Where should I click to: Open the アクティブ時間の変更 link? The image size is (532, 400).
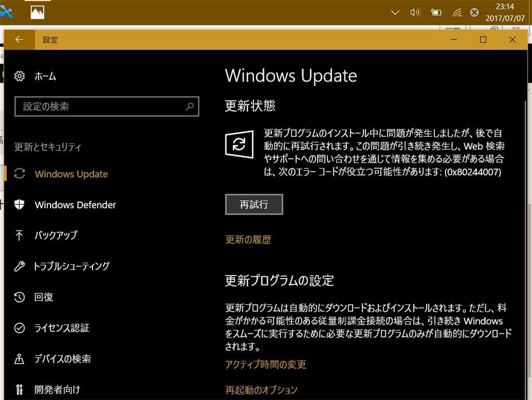coord(265,364)
